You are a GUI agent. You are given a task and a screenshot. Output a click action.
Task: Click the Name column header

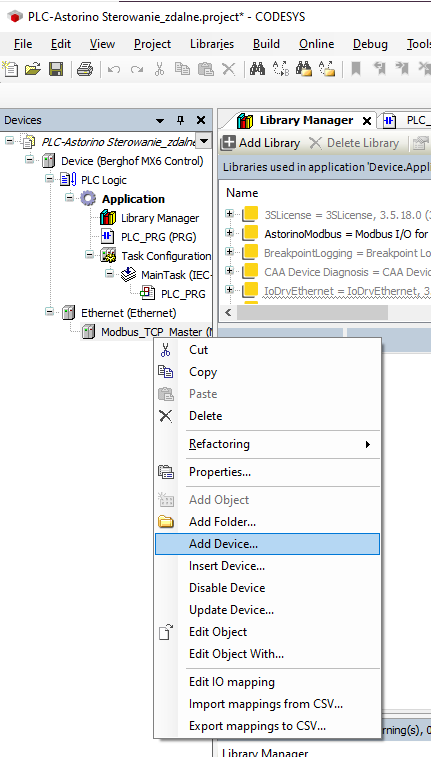pyautogui.click(x=242, y=192)
